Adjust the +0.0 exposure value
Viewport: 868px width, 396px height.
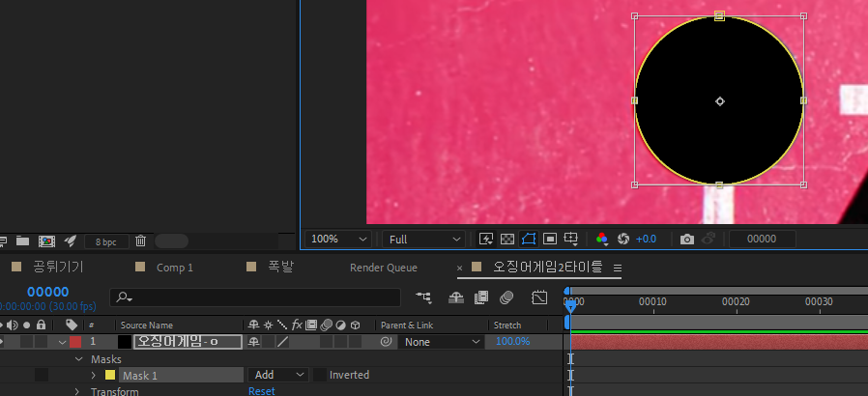(x=646, y=239)
